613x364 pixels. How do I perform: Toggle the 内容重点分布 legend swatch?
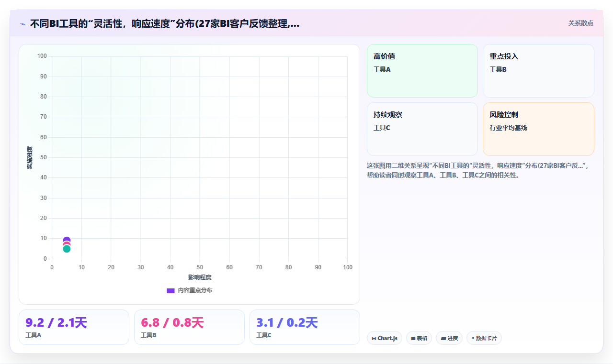point(170,290)
